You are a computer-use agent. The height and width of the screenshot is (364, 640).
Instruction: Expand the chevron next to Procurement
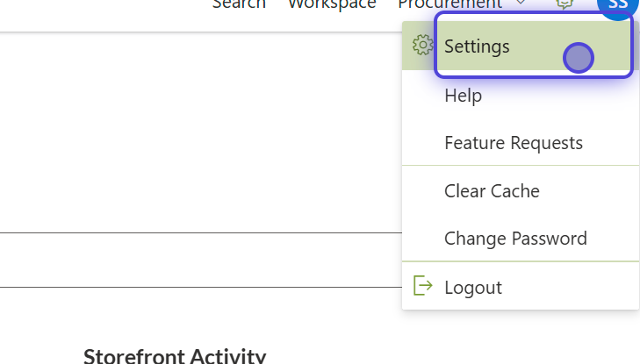pos(521,3)
